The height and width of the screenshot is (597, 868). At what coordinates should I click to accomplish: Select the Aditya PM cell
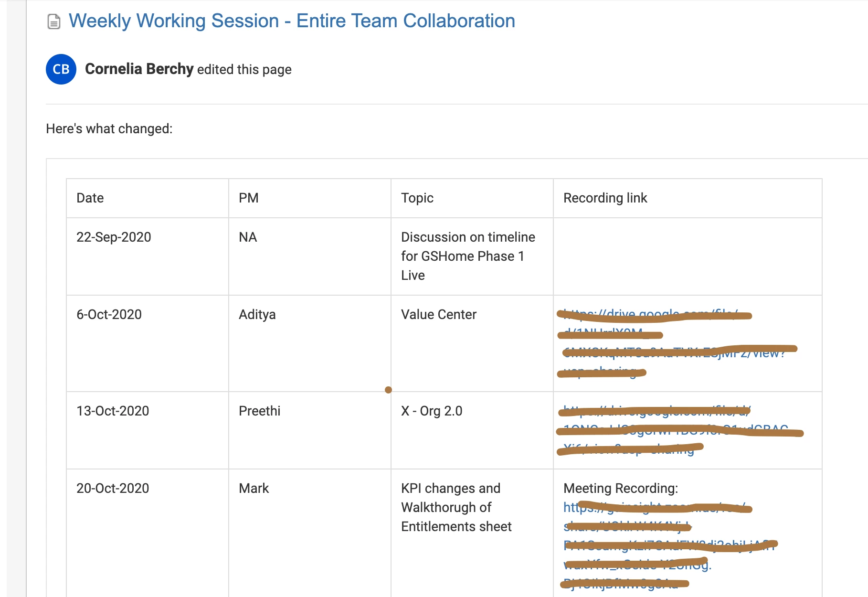click(x=310, y=343)
